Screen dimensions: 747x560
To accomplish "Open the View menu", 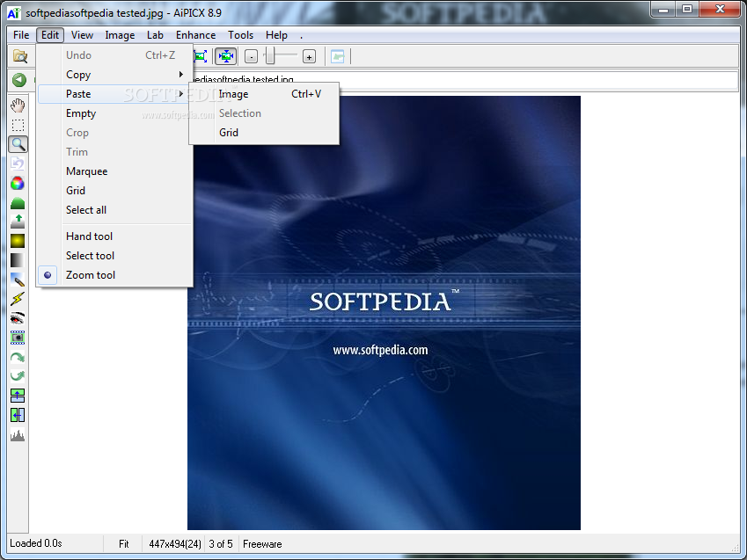I will point(82,35).
